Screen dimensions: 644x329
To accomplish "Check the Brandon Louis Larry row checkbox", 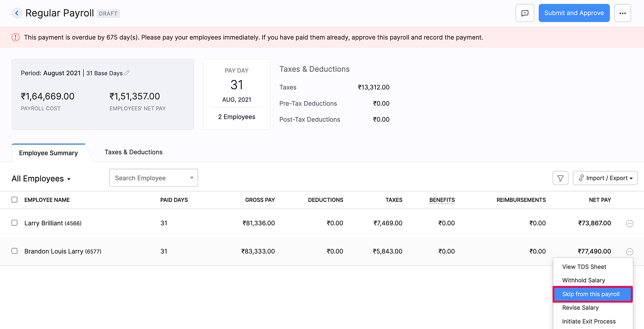I will 14,251.
